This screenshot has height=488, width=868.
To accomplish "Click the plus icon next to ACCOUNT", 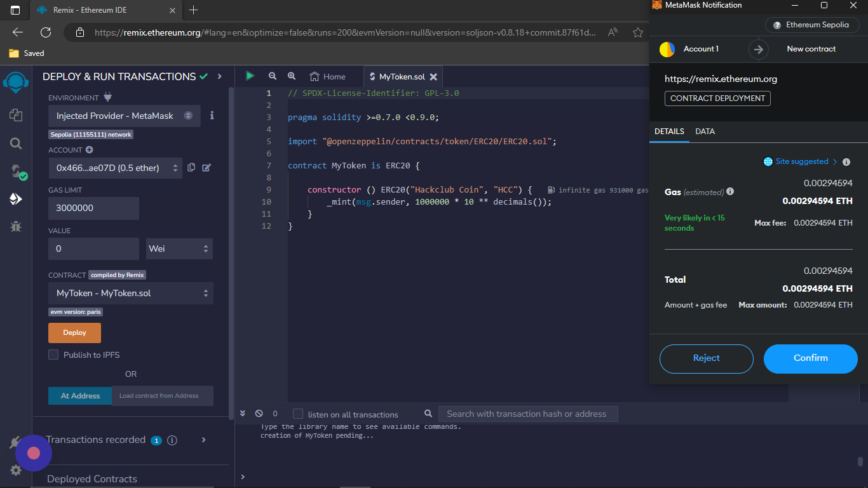I will click(90, 150).
